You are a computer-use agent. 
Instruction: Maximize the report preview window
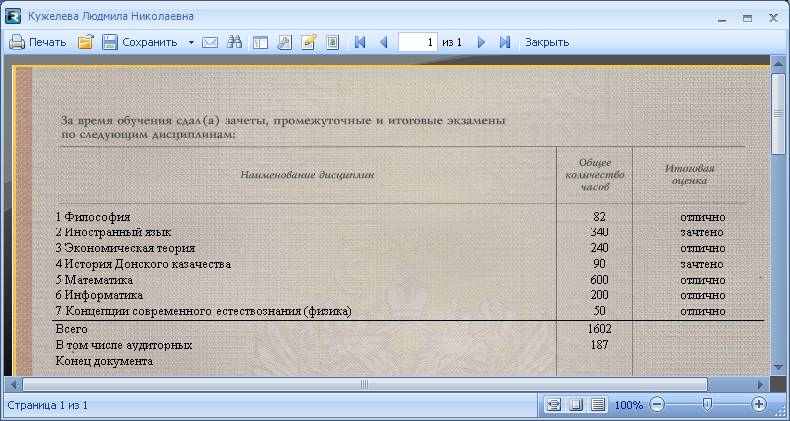[748, 18]
